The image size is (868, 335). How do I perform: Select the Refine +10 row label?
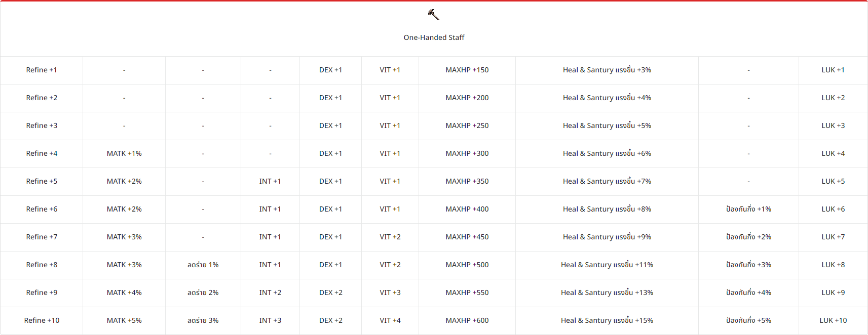(x=42, y=320)
